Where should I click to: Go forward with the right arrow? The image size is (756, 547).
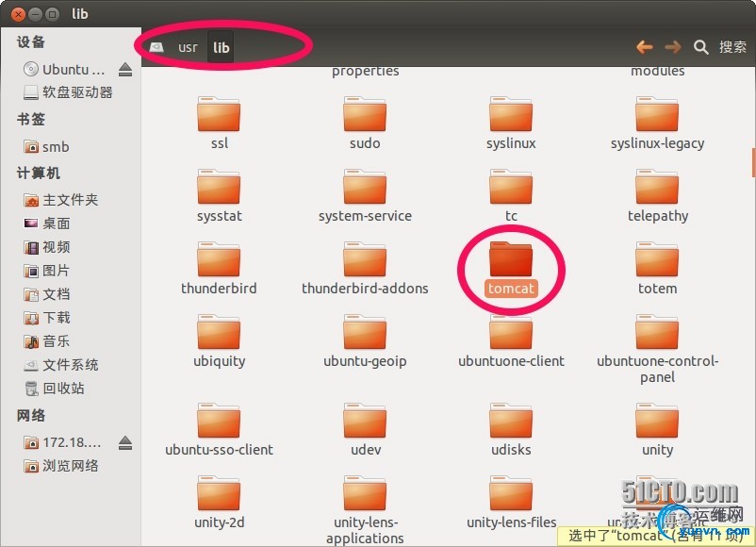click(673, 47)
